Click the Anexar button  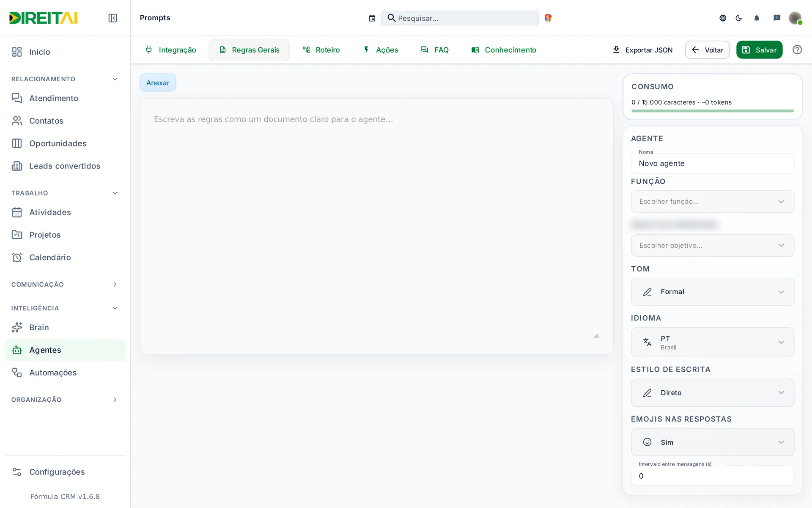(x=158, y=83)
